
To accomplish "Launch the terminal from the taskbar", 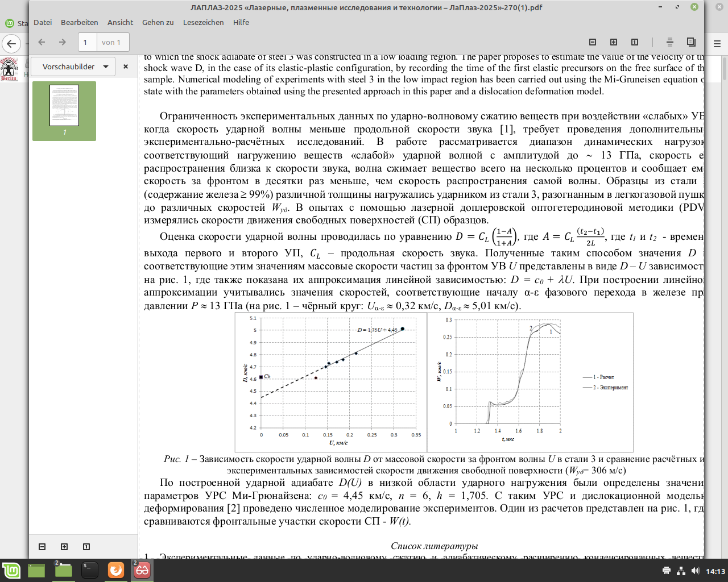I will [x=89, y=570].
